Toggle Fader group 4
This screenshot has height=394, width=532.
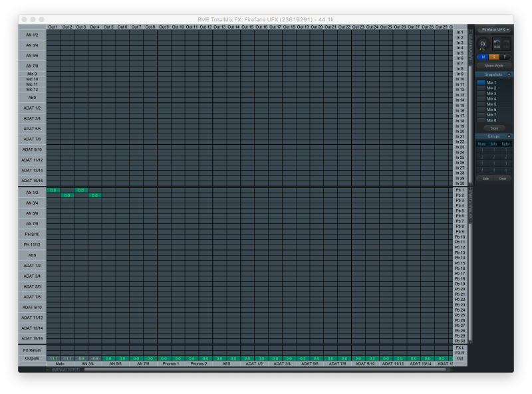click(x=506, y=170)
